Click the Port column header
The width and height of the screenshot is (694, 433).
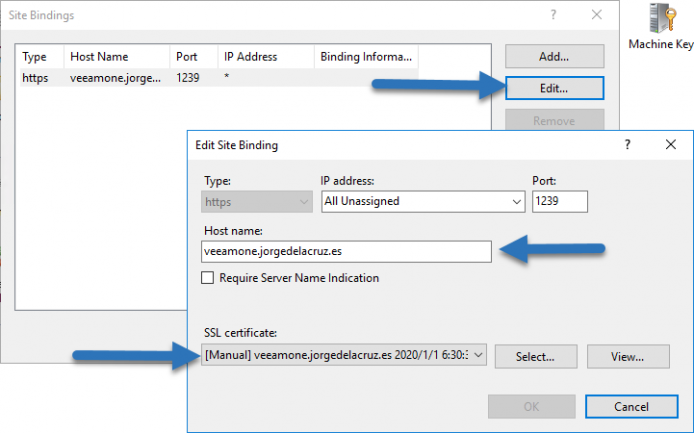point(194,57)
